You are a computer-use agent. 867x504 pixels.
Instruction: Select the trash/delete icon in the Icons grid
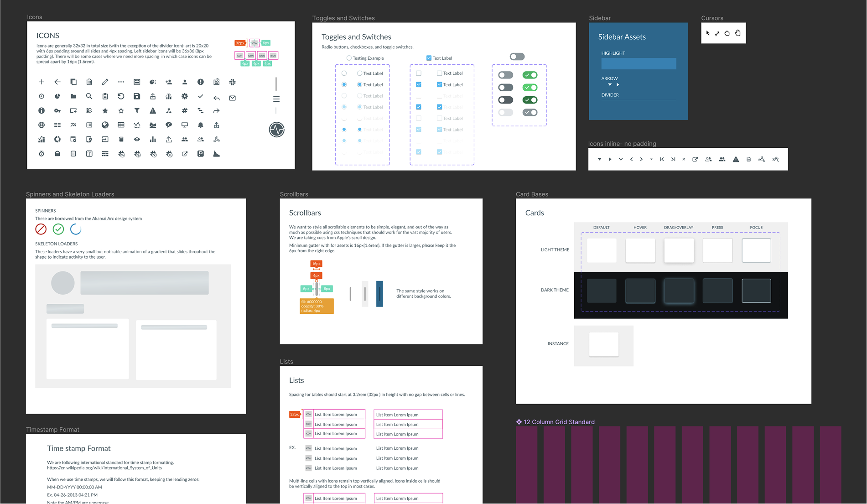89,82
